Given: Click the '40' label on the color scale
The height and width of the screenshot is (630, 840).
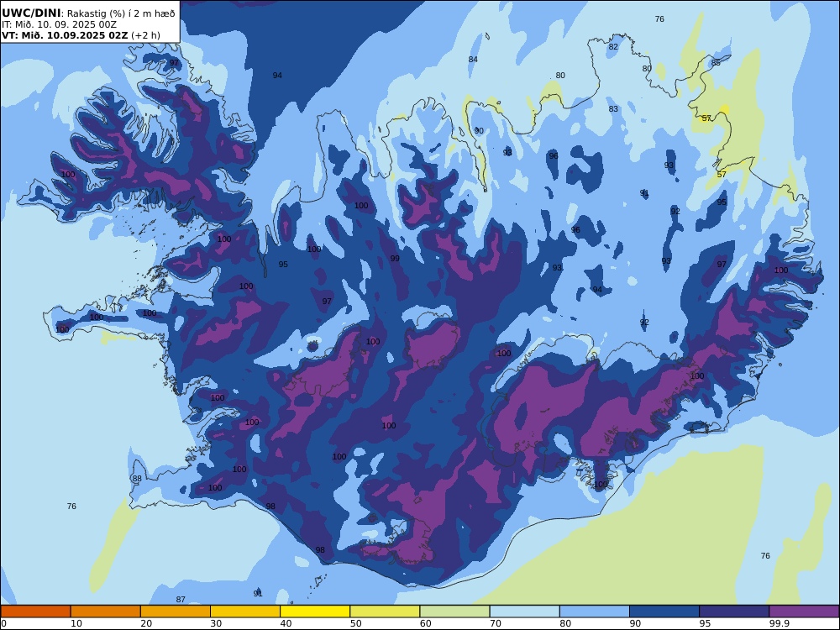Looking at the screenshot, I should tap(286, 623).
